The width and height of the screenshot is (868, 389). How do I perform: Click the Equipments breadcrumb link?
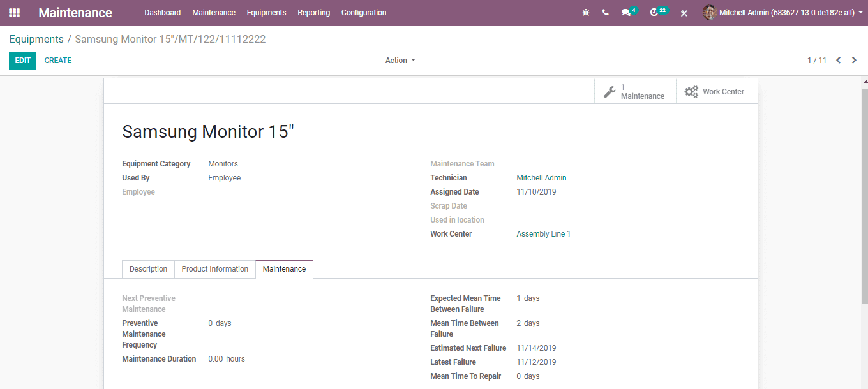pos(36,39)
